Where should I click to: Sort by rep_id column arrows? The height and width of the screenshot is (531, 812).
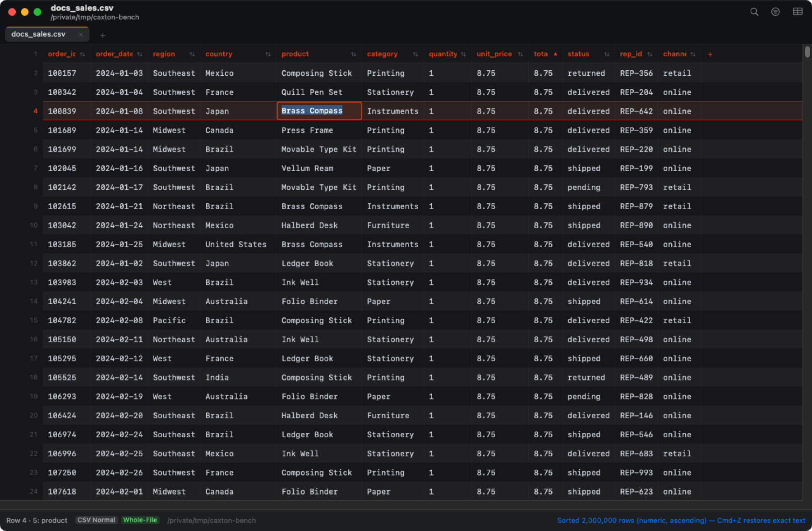(650, 54)
